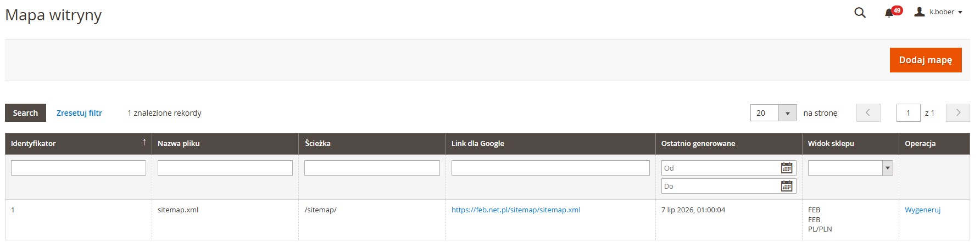Screen dimensions: 980x248
Task: Open the Widok sklepu filter dropdown
Action: (x=850, y=168)
